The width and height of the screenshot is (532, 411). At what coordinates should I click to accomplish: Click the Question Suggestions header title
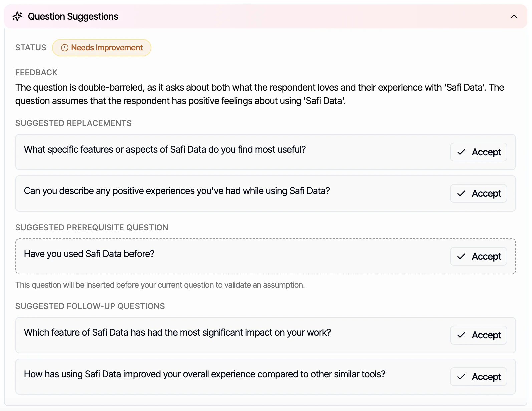click(73, 16)
